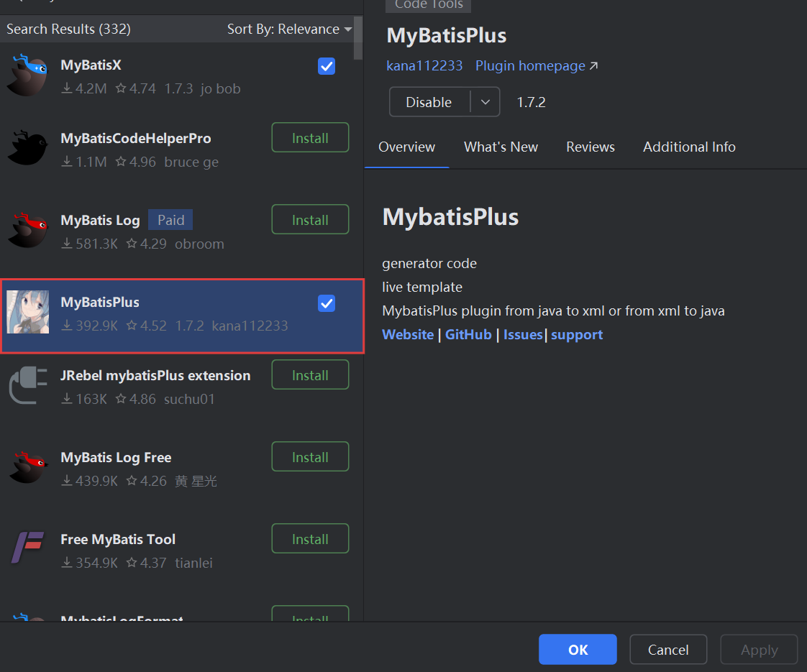Install JRebel mybatisPlus extension

click(x=310, y=375)
